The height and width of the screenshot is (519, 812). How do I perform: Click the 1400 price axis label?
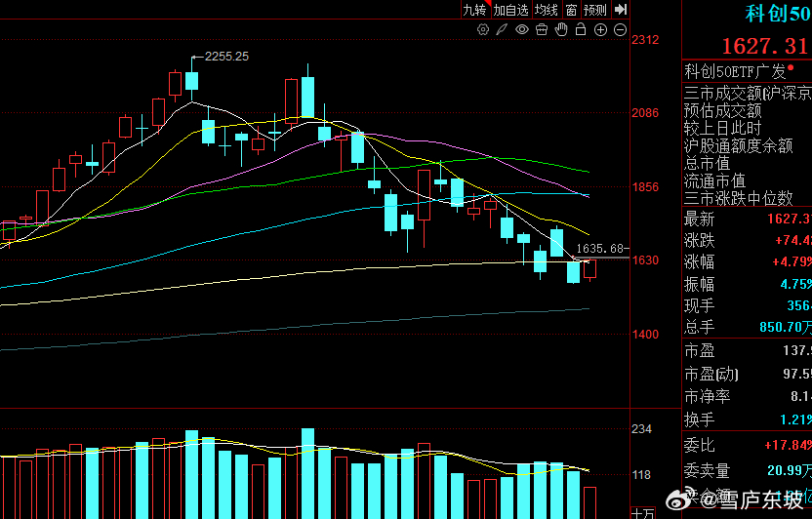pos(645,335)
